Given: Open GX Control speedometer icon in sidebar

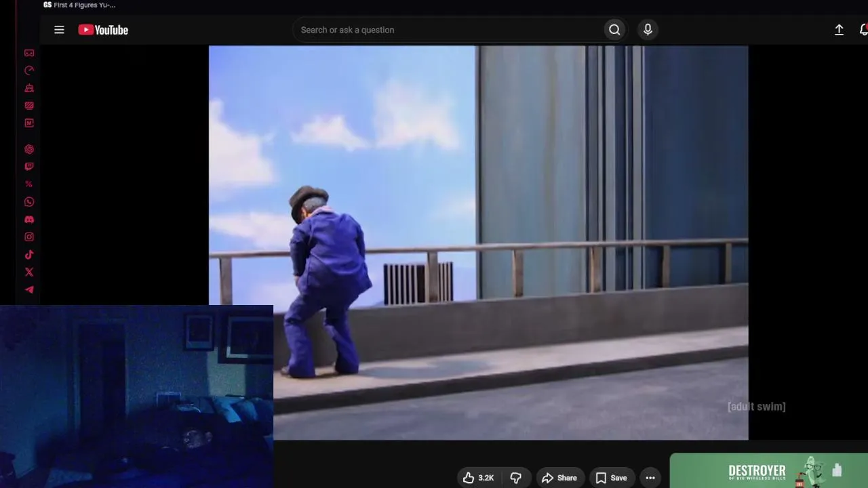Looking at the screenshot, I should coord(29,70).
